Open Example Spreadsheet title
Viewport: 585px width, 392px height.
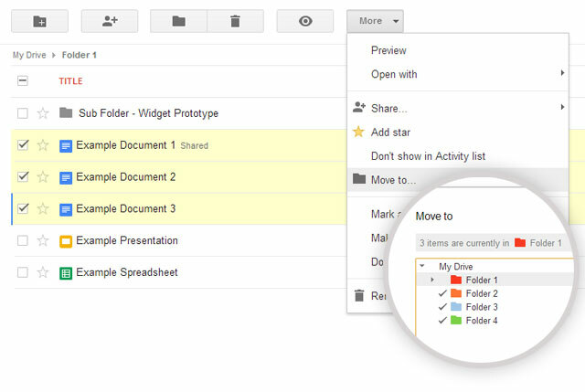127,272
